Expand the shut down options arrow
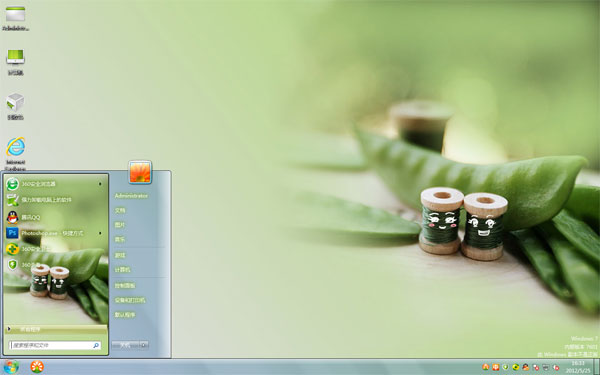Screen dimensions: 600x375 click(144, 345)
